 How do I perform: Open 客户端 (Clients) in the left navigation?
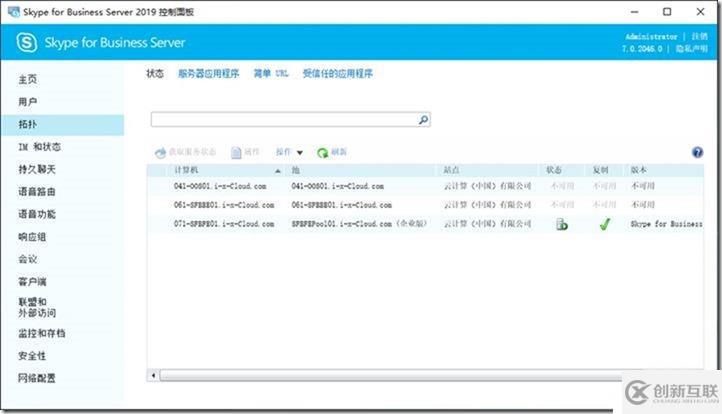(x=32, y=281)
